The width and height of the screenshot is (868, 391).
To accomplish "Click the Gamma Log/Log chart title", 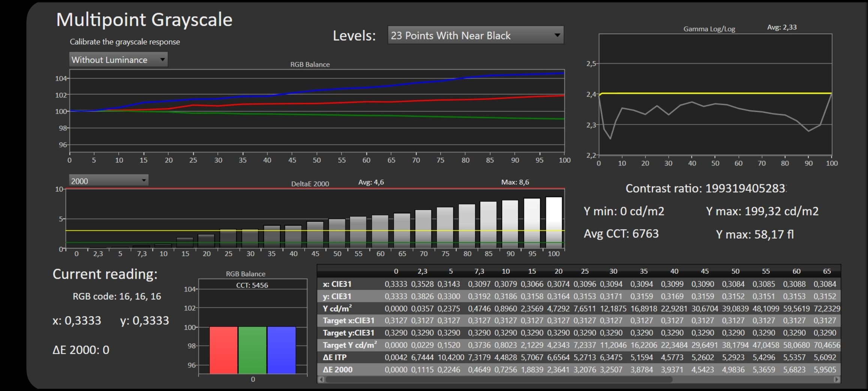I will (709, 29).
